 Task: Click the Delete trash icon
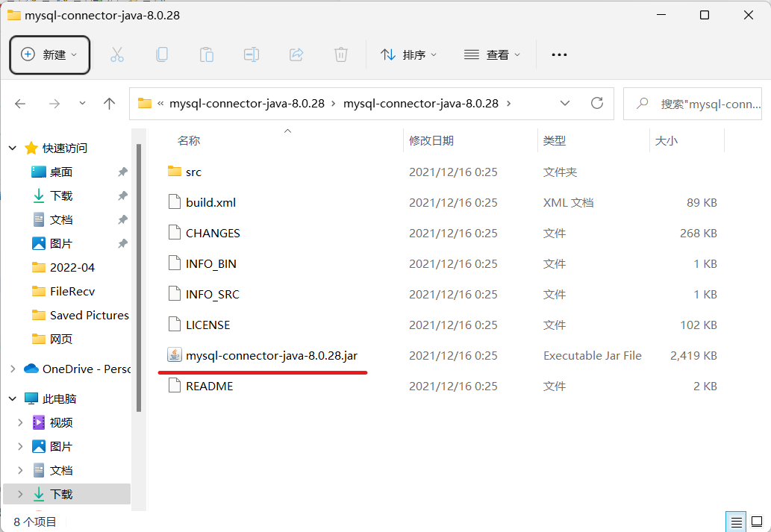[341, 54]
